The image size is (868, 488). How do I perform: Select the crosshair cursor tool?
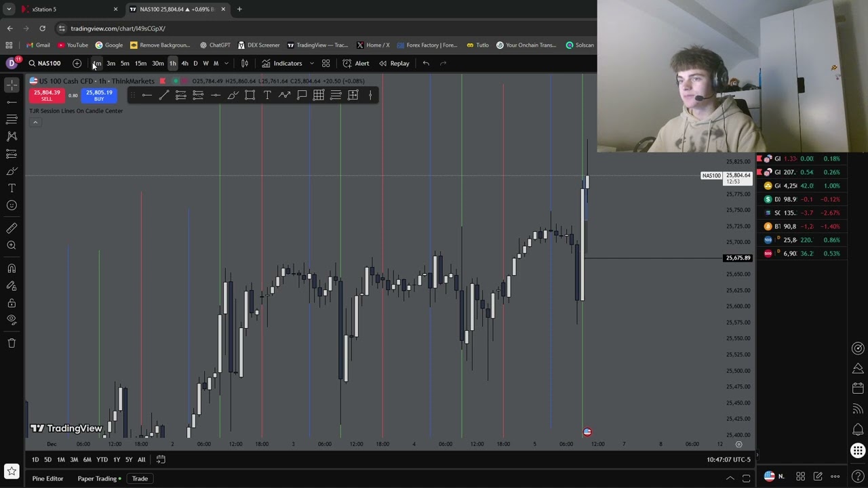tap(12, 84)
